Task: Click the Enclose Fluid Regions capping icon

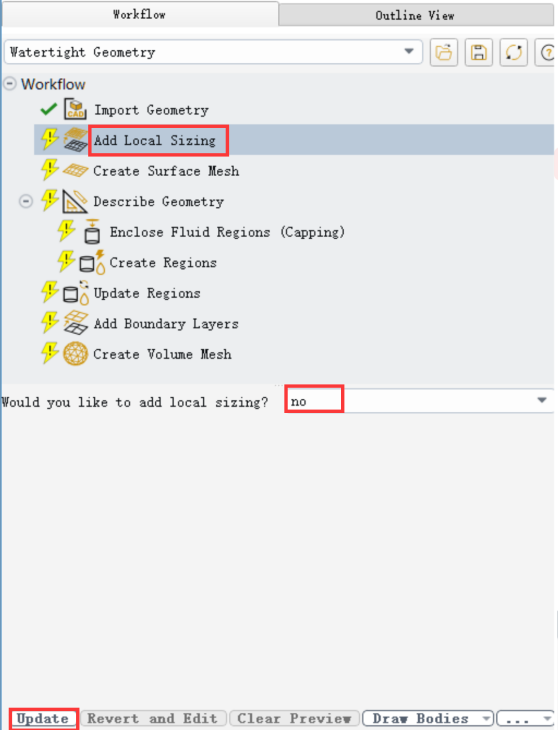Action: (x=92, y=231)
